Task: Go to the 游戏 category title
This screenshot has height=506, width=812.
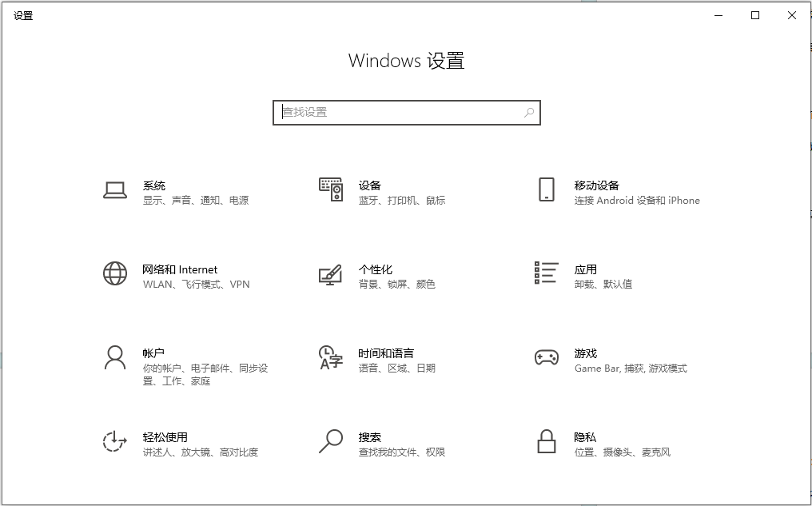Action: click(x=586, y=353)
